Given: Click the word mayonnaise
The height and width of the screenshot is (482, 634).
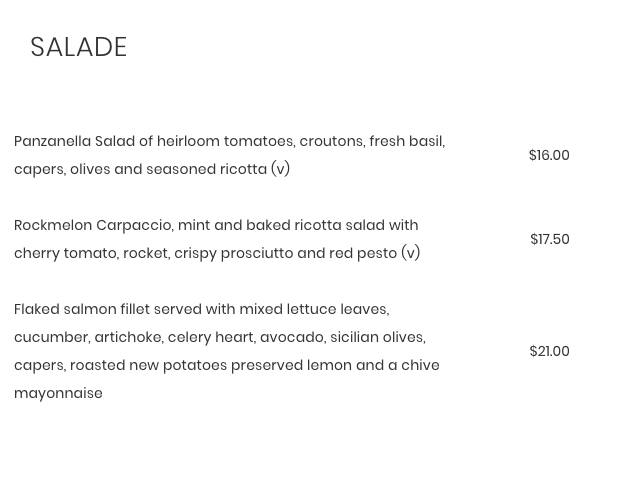Looking at the screenshot, I should (58, 393).
